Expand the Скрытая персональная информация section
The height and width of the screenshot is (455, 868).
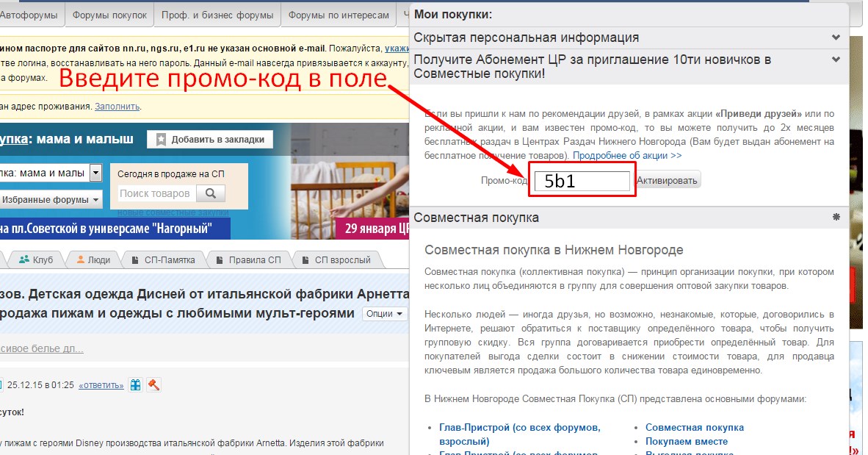coord(836,37)
